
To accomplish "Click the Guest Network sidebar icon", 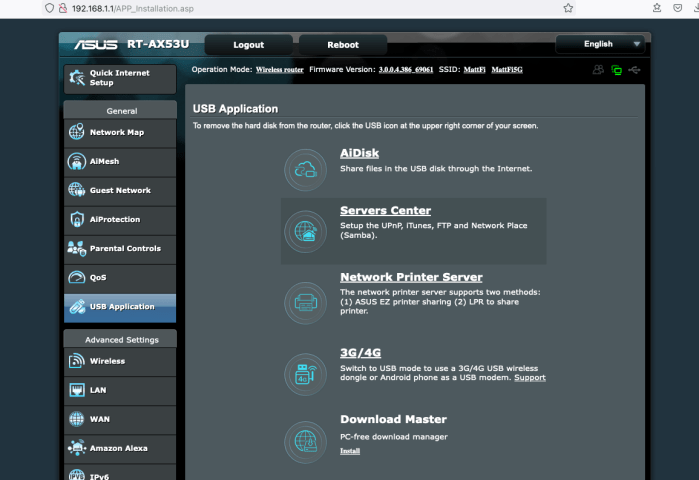I will (x=77, y=190).
